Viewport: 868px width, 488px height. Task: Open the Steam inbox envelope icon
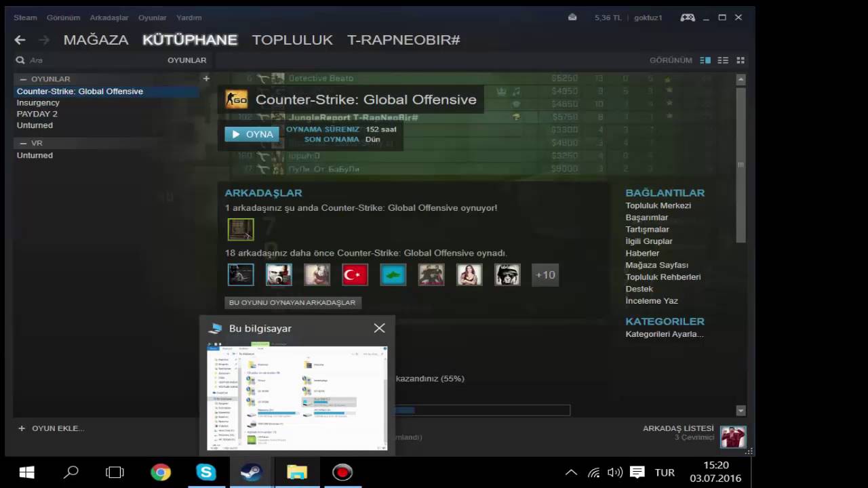click(572, 17)
